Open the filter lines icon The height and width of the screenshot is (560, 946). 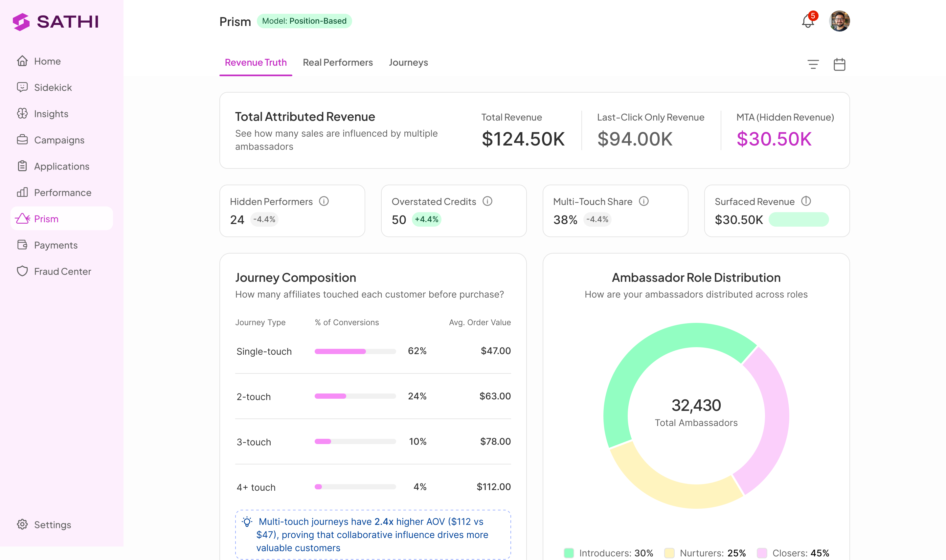coord(813,64)
